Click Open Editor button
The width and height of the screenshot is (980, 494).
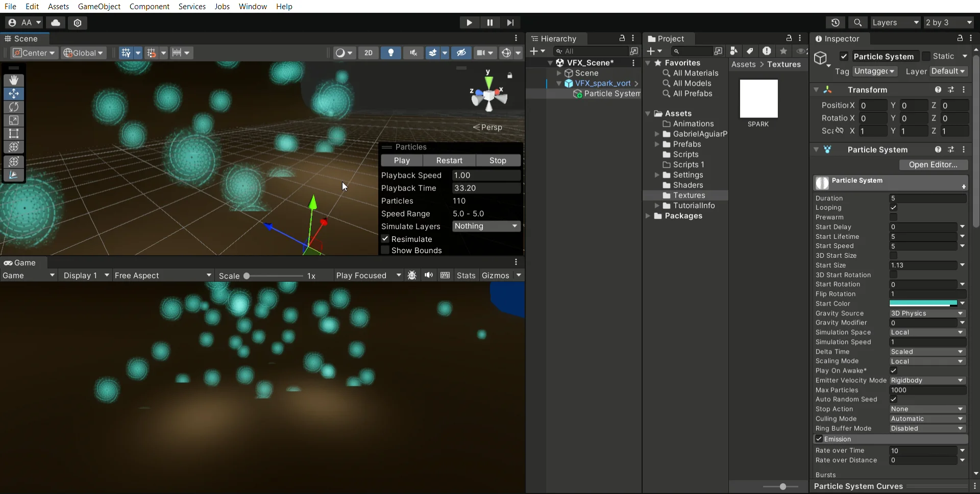[933, 164]
